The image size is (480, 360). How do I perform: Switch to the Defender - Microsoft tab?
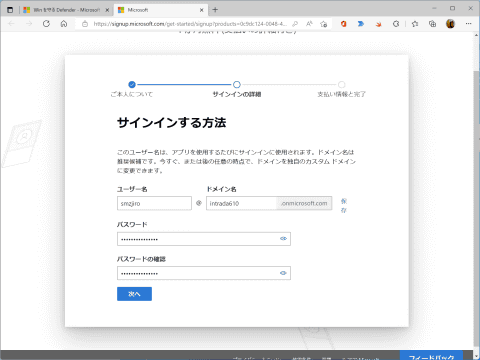pos(66,10)
